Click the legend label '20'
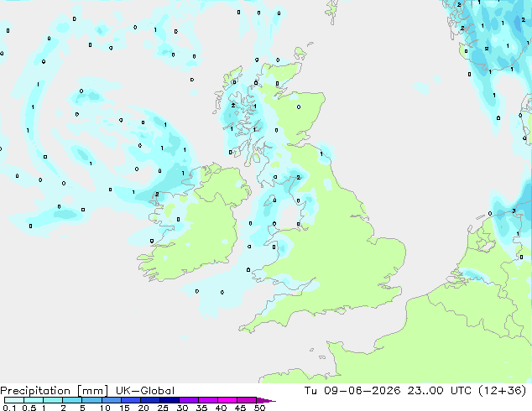Viewport: 532px width, 411px height. [x=143, y=408]
